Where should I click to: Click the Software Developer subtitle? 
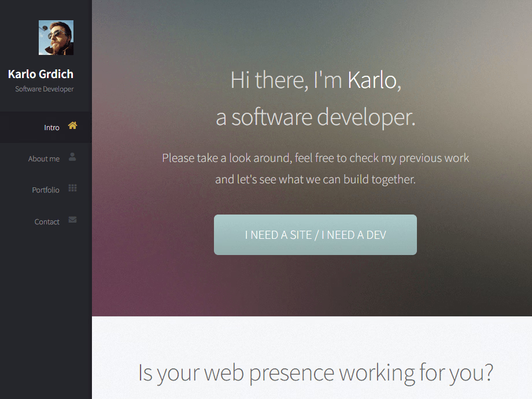pos(45,89)
